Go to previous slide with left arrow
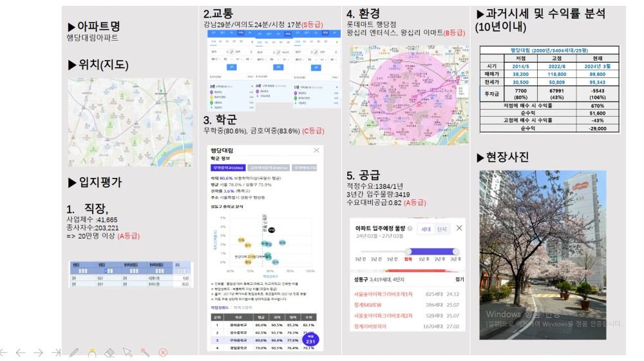 click(x=21, y=353)
